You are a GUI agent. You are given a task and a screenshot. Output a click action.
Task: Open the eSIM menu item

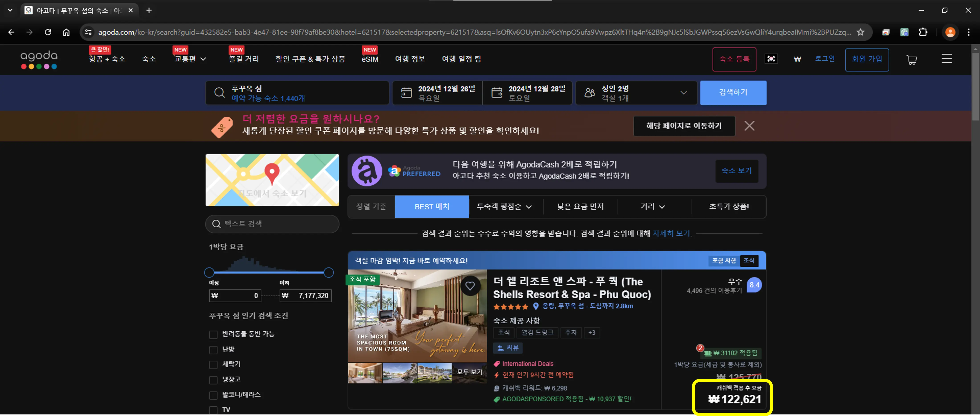(370, 59)
